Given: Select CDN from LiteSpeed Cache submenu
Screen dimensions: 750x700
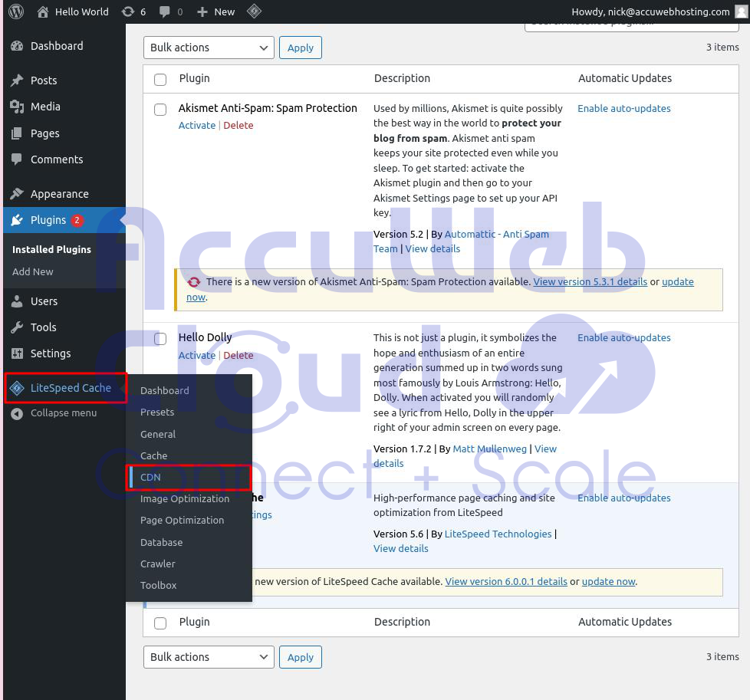Looking at the screenshot, I should [x=150, y=477].
